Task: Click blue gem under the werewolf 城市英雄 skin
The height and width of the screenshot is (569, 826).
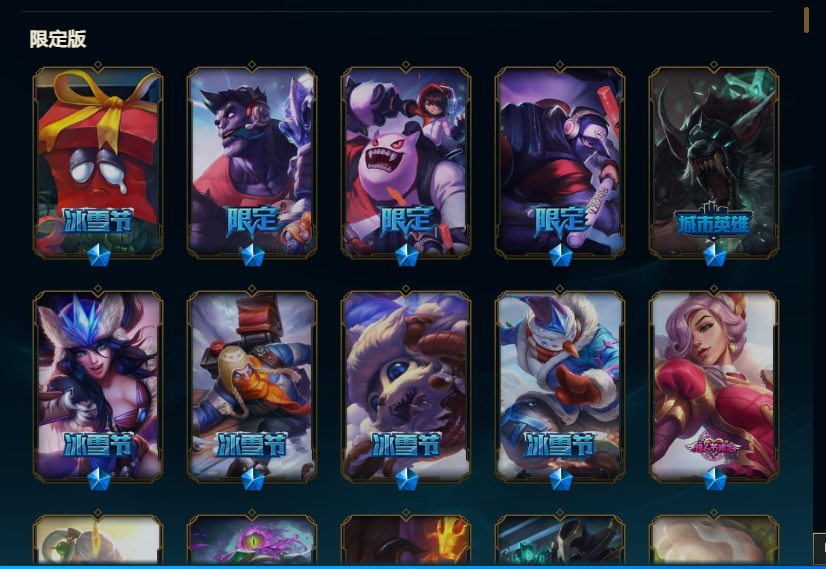Action: pyautogui.click(x=714, y=255)
